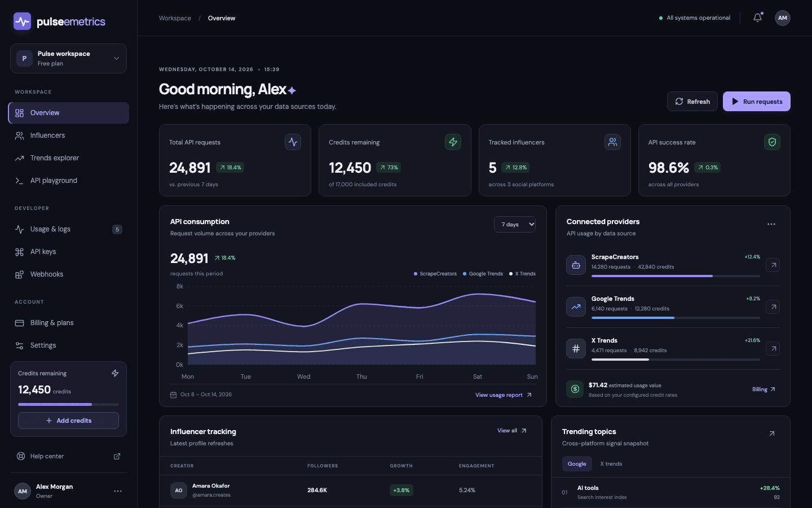
Task: Open API keys page
Action: (68, 252)
